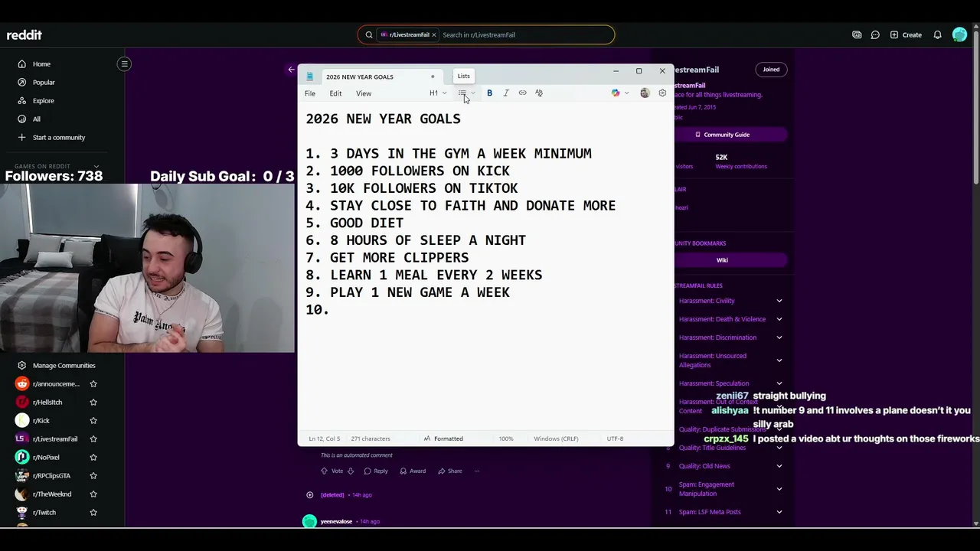Image resolution: width=980 pixels, height=551 pixels.
Task: Expand the Harassment: Speculation rule
Action: 779,383
